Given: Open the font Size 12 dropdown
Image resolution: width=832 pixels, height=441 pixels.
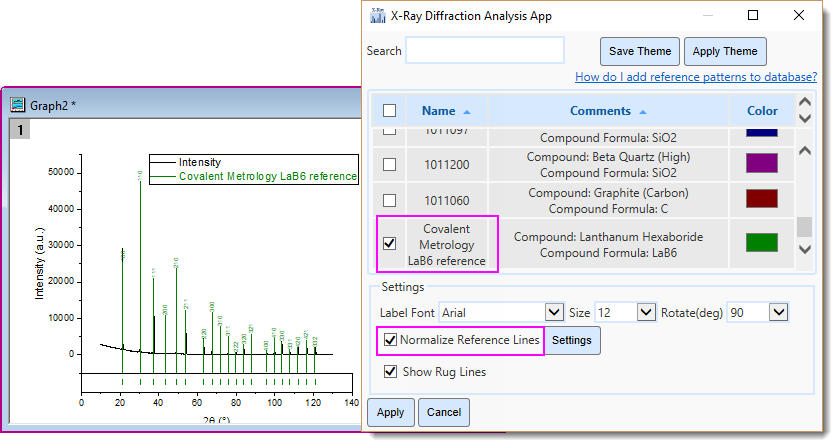Looking at the screenshot, I should pos(646,312).
